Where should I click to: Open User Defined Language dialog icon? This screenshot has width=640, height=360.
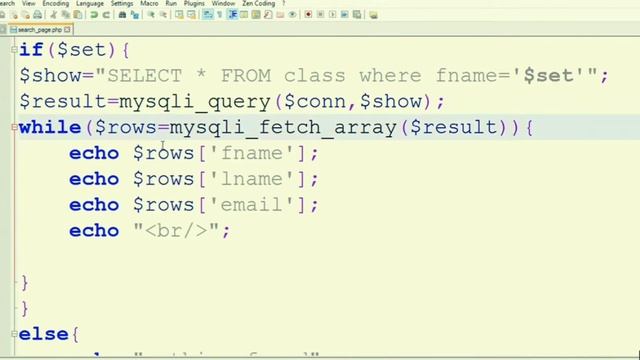pyautogui.click(x=244, y=15)
